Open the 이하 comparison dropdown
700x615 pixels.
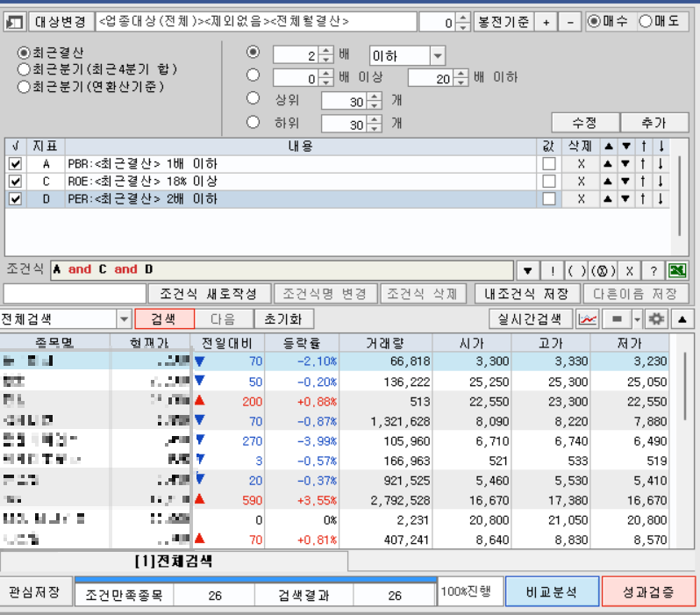(x=438, y=56)
